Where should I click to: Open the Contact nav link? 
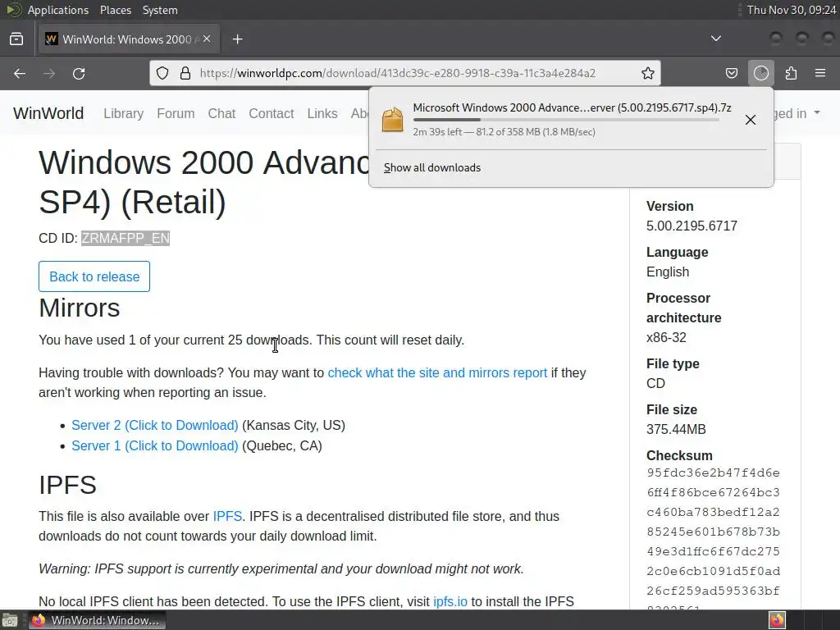pos(271,113)
